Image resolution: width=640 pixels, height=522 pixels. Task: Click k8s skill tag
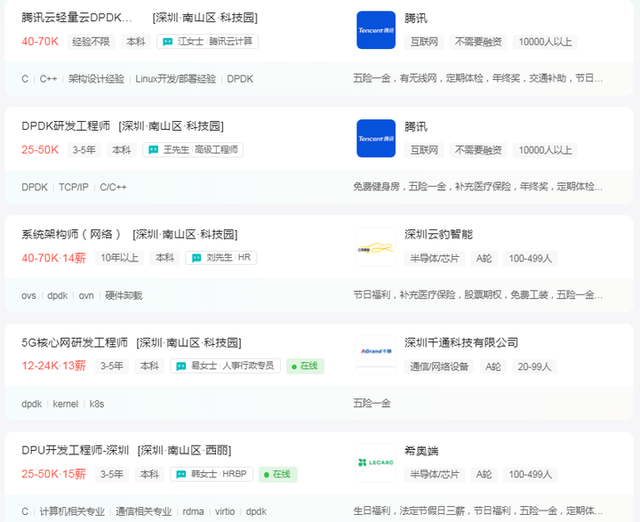pos(97,404)
